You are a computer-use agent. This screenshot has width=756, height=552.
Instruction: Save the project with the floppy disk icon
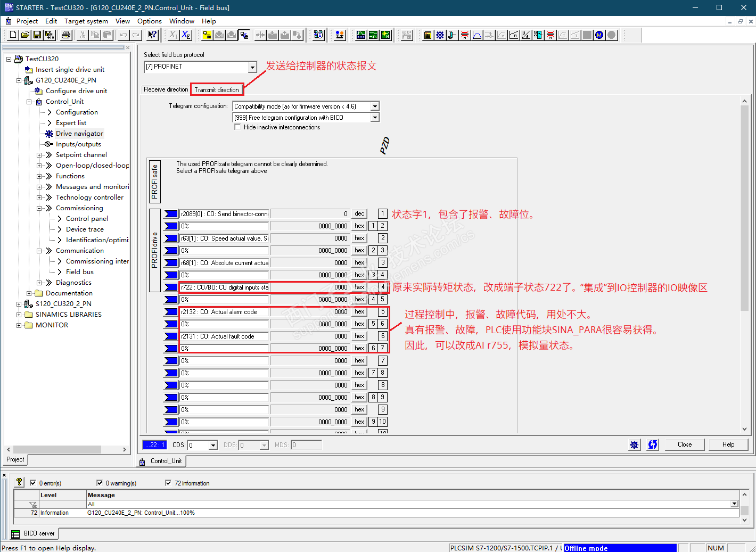[x=37, y=35]
